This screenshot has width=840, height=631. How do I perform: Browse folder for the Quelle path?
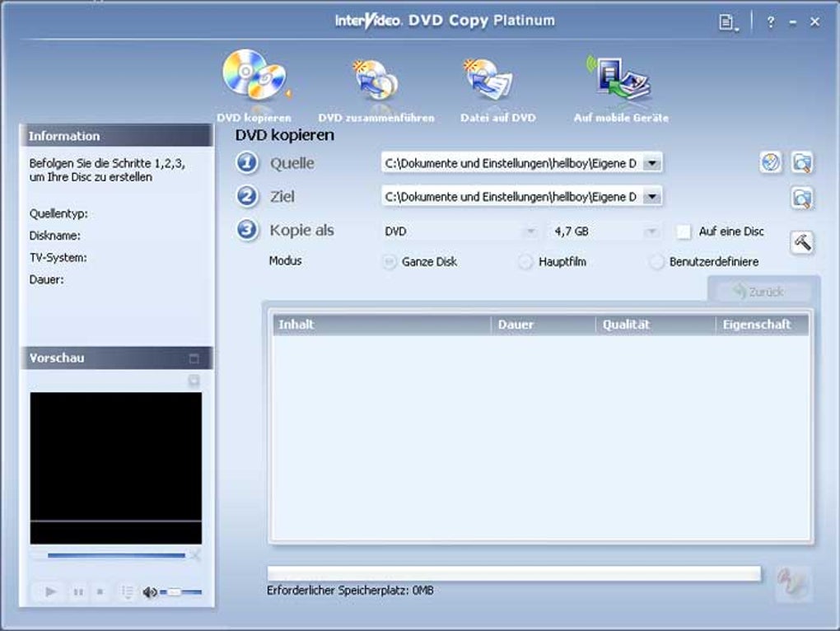802,163
